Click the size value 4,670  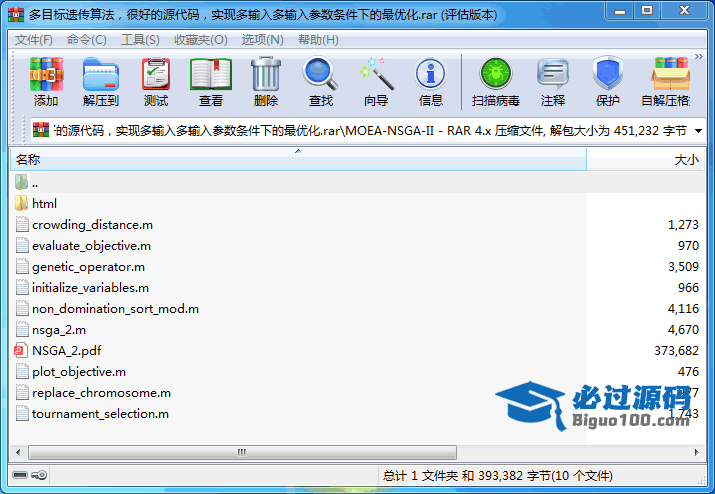(x=683, y=330)
